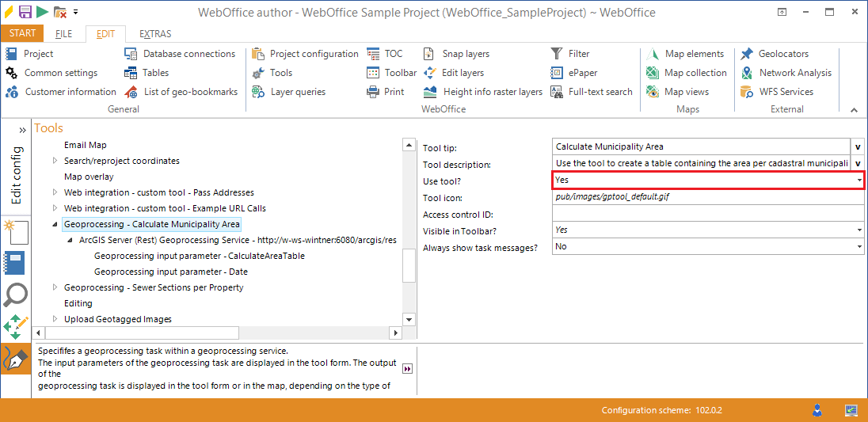The height and width of the screenshot is (422, 868).
Task: Switch to the FILE ribbon tab
Action: coord(63,34)
